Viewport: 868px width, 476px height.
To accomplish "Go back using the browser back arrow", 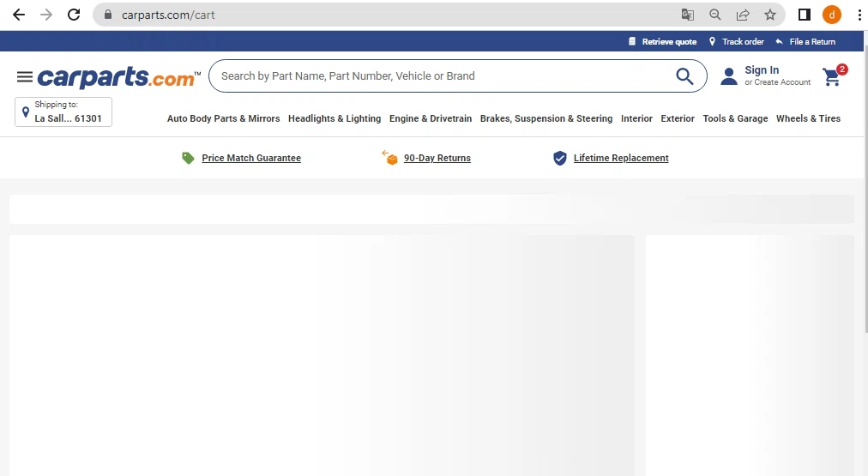I will pyautogui.click(x=19, y=15).
